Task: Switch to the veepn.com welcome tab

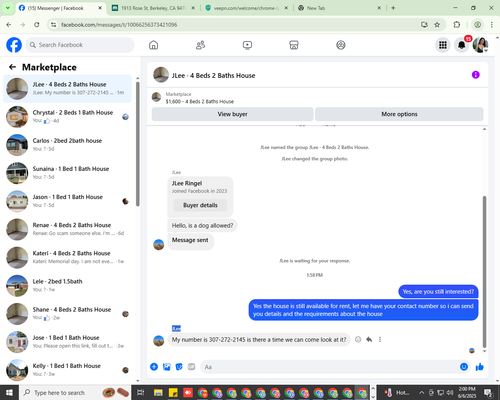Action: point(246,8)
